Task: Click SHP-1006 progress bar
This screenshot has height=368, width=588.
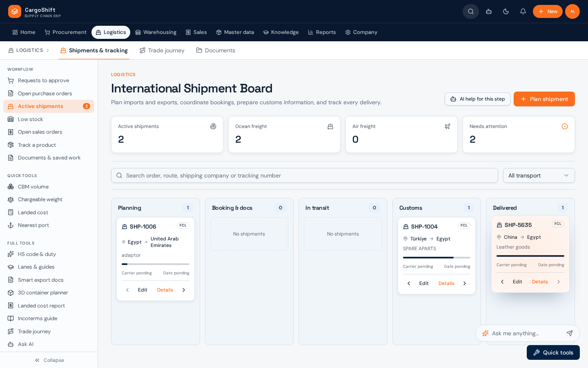Action: click(156, 264)
